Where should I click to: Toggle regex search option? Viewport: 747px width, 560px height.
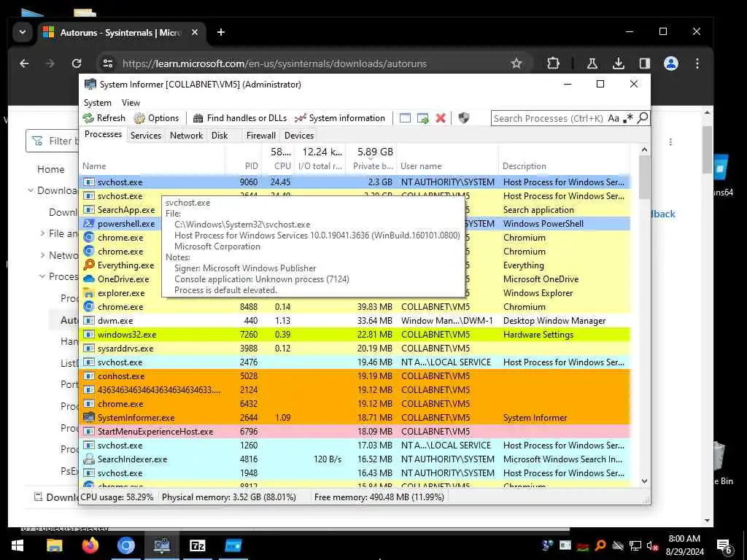tap(628, 118)
